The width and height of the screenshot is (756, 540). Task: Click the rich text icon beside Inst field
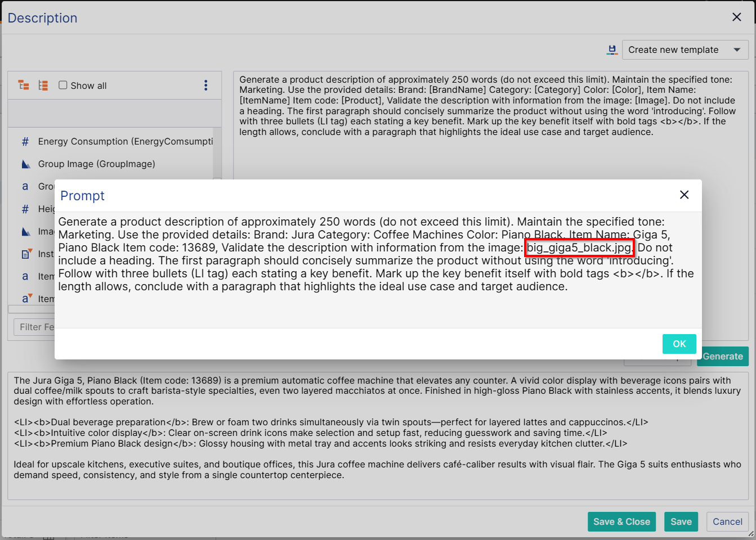[x=26, y=254]
